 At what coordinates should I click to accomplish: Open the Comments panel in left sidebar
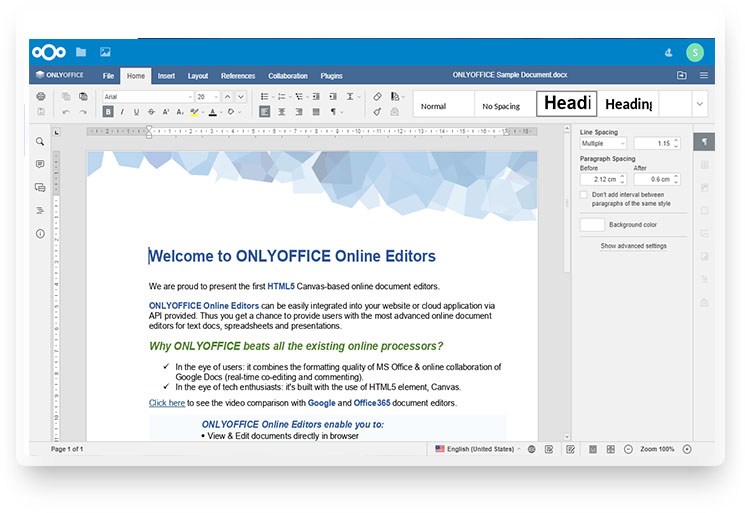(40, 164)
